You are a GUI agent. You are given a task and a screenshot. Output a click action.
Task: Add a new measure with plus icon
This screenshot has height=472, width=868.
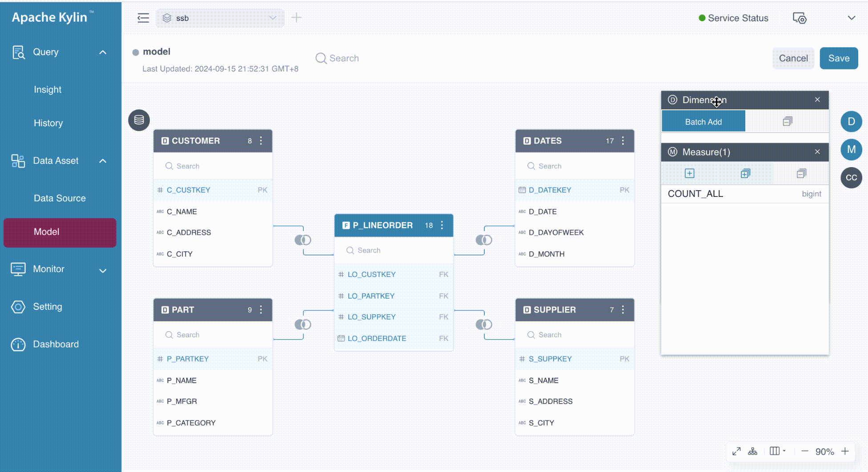click(x=689, y=173)
